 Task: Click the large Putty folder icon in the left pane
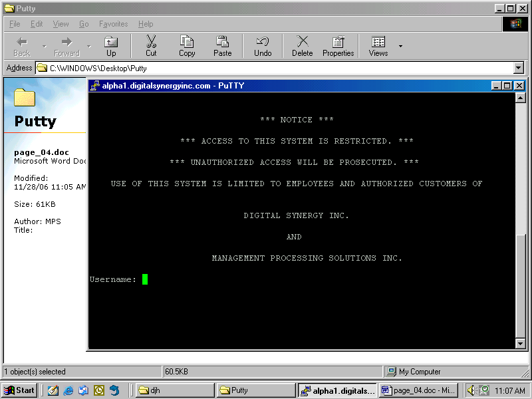click(25, 97)
